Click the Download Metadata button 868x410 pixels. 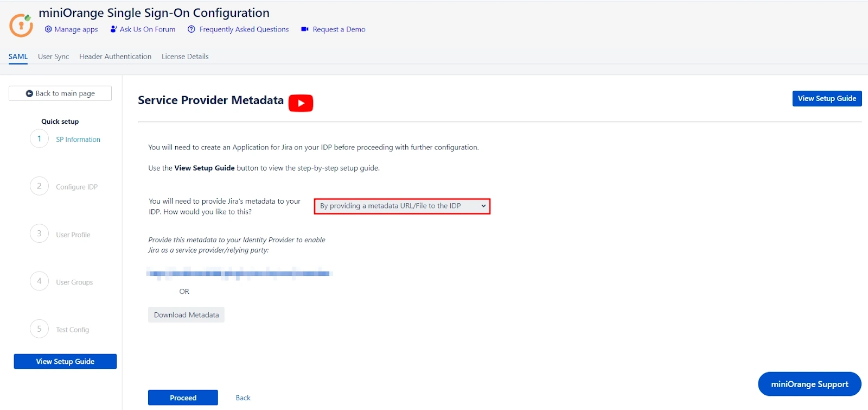click(x=186, y=315)
